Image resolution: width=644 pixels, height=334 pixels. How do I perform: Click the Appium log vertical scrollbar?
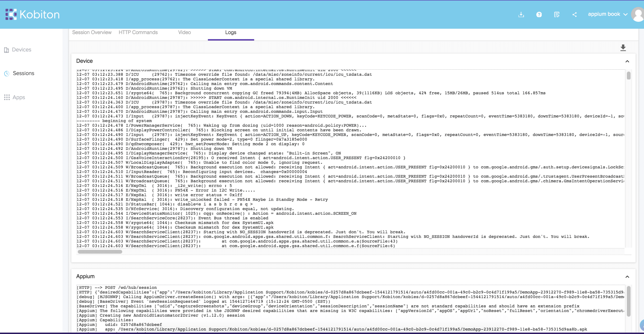click(628, 301)
